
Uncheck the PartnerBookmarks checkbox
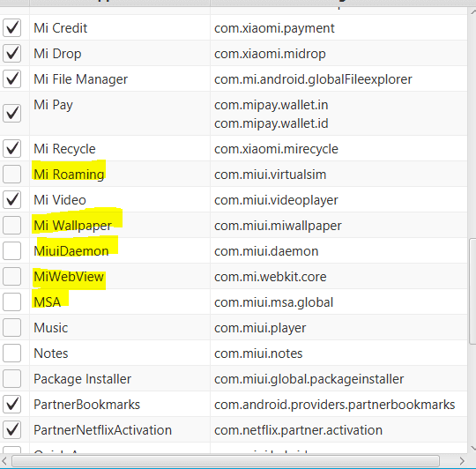11,405
